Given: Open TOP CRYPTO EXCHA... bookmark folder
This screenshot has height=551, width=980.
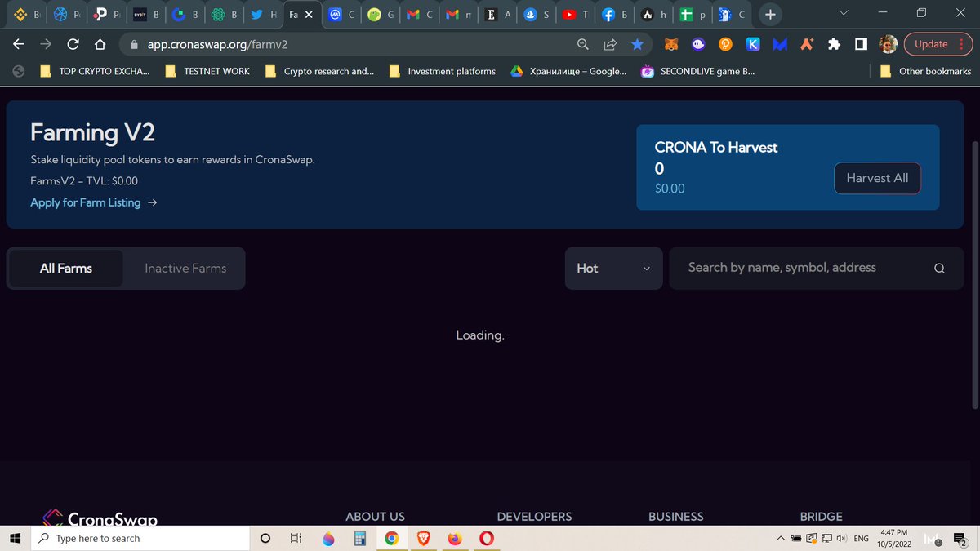Looking at the screenshot, I should (x=96, y=71).
